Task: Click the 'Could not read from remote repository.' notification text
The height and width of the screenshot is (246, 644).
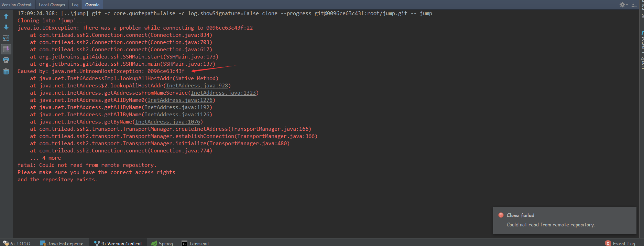Action: tap(551, 225)
